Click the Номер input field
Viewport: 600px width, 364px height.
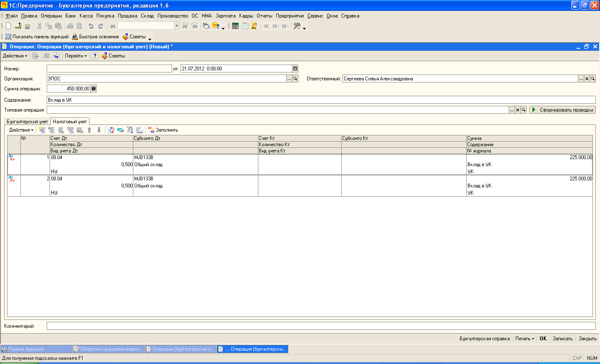pos(109,69)
